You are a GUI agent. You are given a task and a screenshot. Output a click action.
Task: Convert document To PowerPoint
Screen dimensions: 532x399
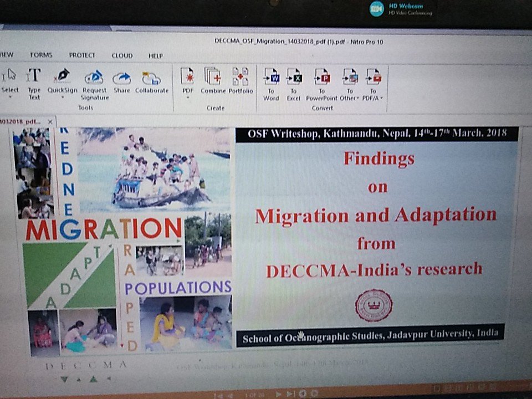[x=321, y=85]
